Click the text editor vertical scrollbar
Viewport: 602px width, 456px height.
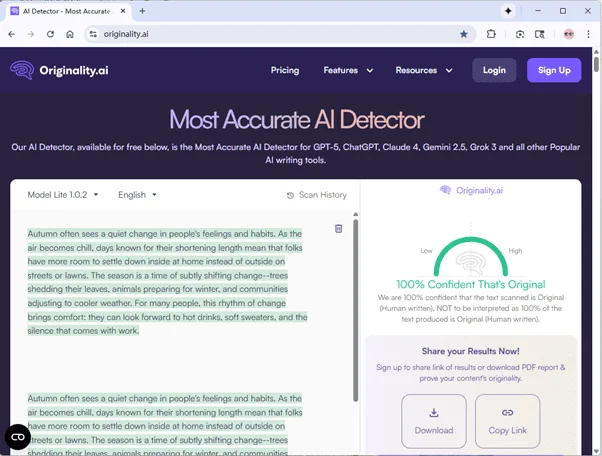coord(356,310)
